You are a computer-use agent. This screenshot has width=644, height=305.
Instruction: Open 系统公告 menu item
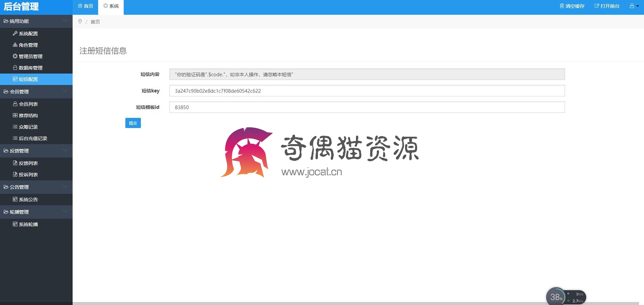pyautogui.click(x=36, y=200)
